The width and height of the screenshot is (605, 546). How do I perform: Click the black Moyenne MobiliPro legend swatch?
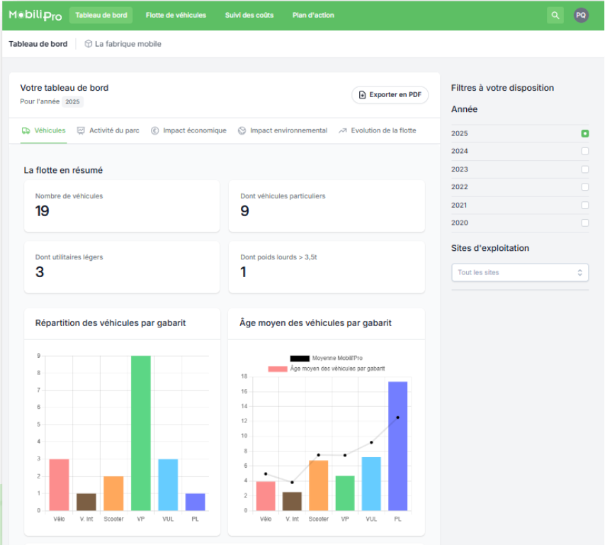300,358
